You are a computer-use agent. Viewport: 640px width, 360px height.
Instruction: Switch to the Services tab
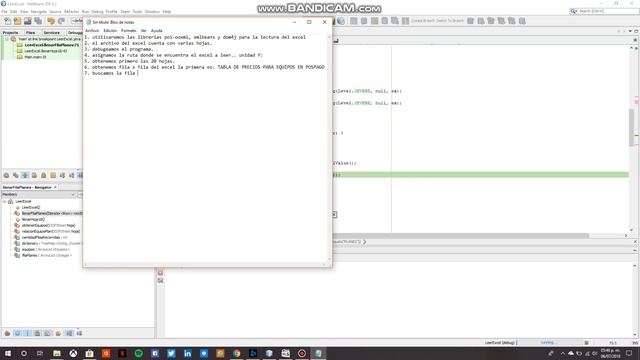(x=51, y=32)
